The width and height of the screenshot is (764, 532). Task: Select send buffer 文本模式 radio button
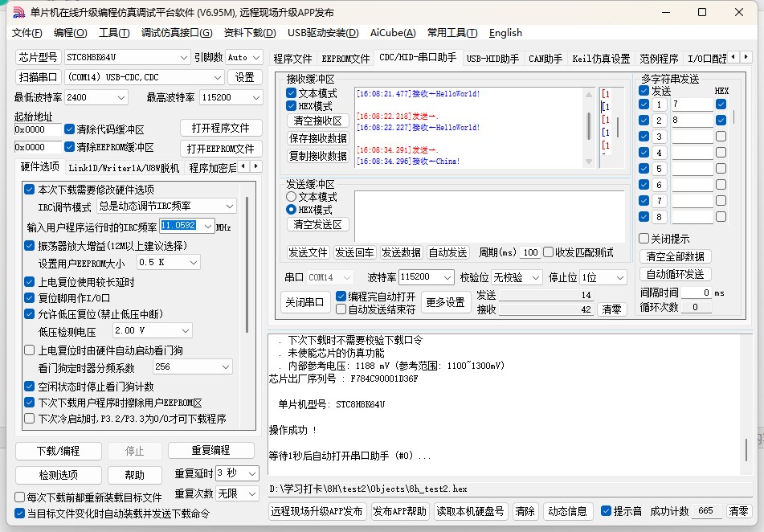pyautogui.click(x=292, y=197)
